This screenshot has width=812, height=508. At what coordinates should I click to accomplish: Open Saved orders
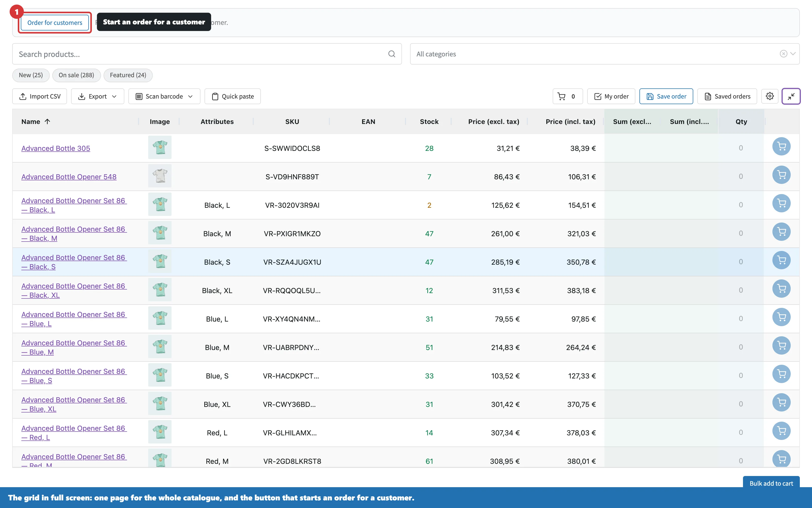[727, 97]
